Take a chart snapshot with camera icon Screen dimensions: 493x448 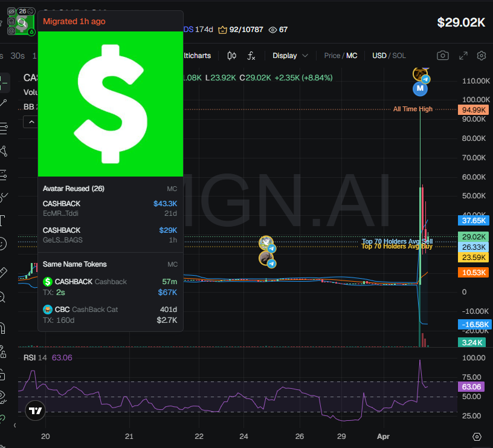pyautogui.click(x=442, y=56)
